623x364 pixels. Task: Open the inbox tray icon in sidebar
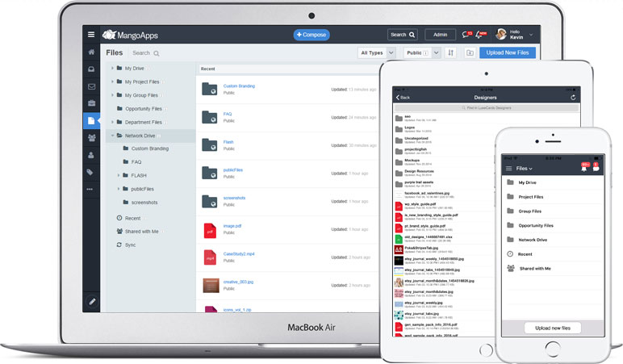[x=91, y=69]
